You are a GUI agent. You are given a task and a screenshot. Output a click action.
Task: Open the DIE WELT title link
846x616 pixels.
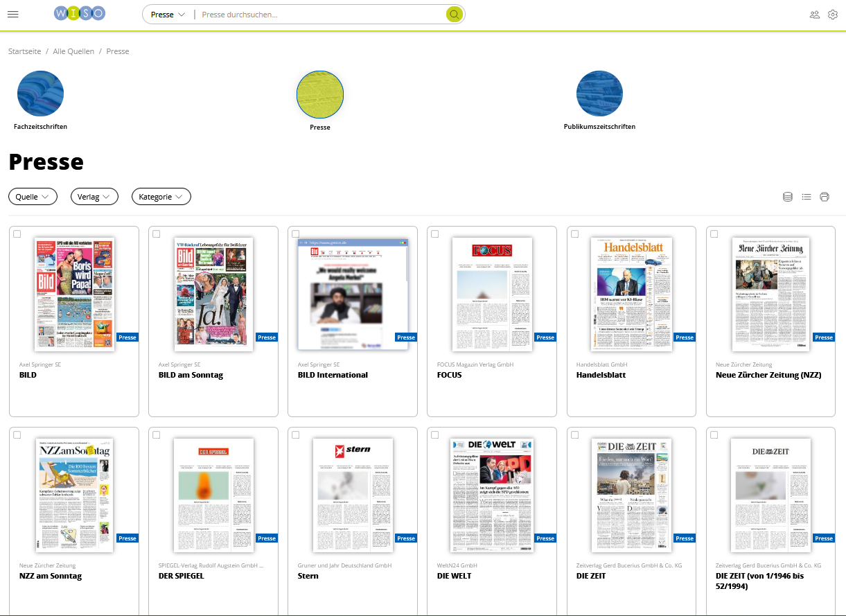coord(455,576)
